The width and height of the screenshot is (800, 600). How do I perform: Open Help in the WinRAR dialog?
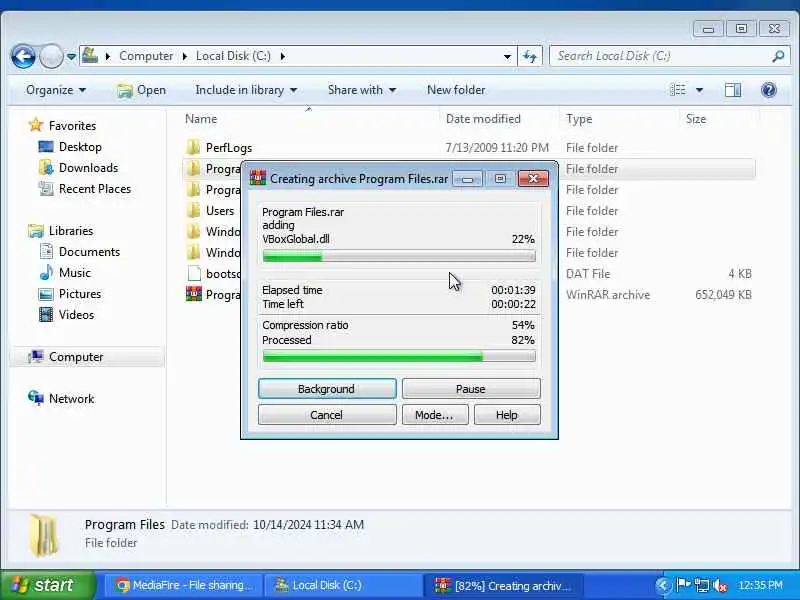click(x=507, y=415)
